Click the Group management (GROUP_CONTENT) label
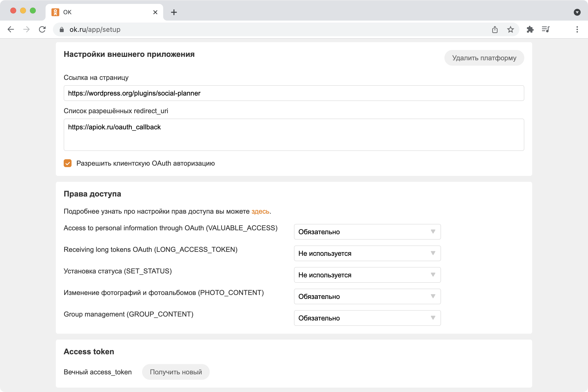 128,314
